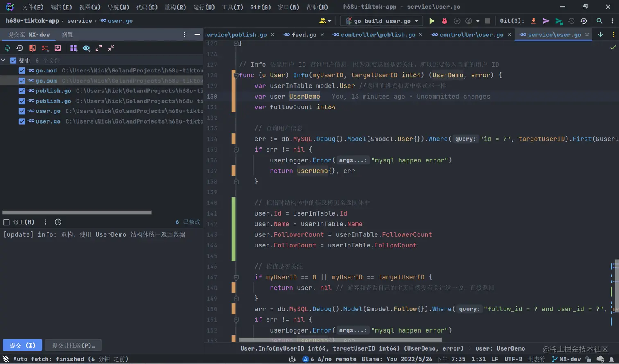The width and height of the screenshot is (619, 364).
Task: Fold the func Info declaration at line 128
Action: tap(236, 75)
